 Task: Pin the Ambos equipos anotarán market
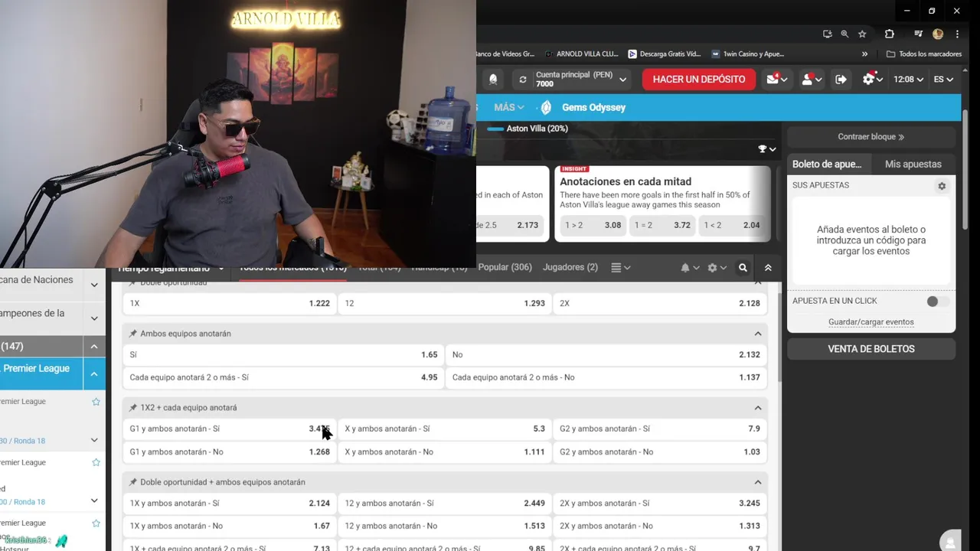(133, 334)
